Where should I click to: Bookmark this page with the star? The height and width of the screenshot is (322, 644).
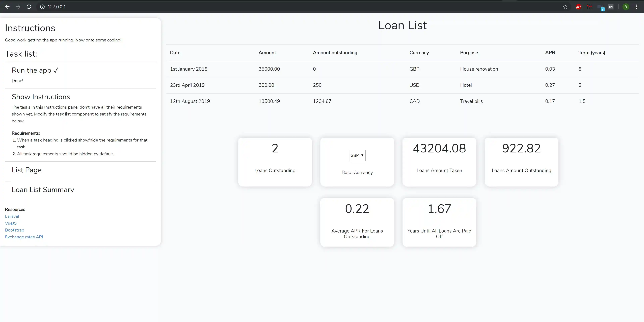pyautogui.click(x=565, y=7)
